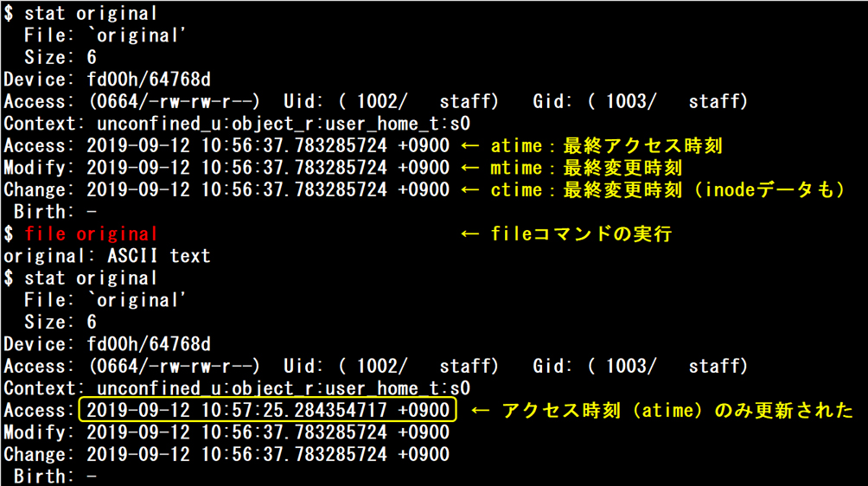Click the red "file original" command text
Screen dimensions: 868x486
click(x=91, y=234)
